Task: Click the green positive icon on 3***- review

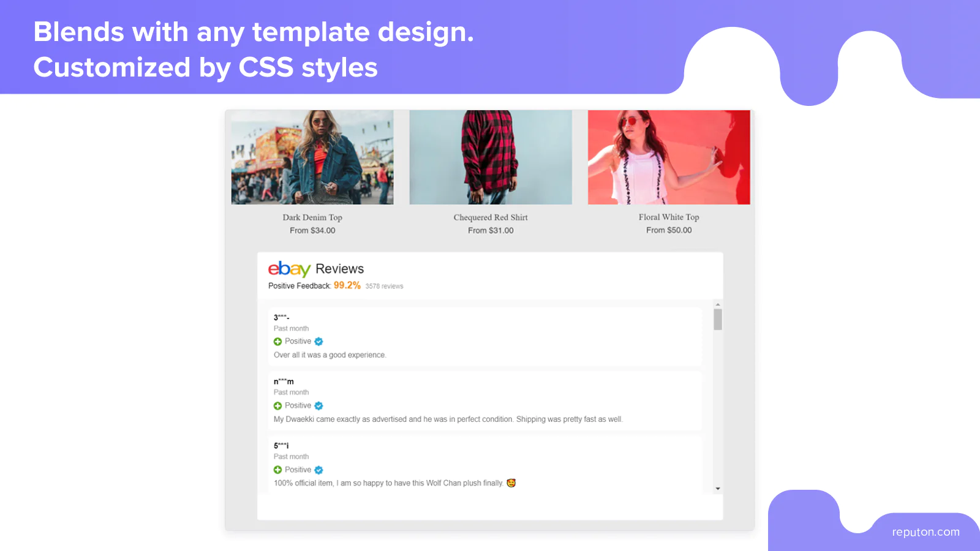Action: pos(277,342)
